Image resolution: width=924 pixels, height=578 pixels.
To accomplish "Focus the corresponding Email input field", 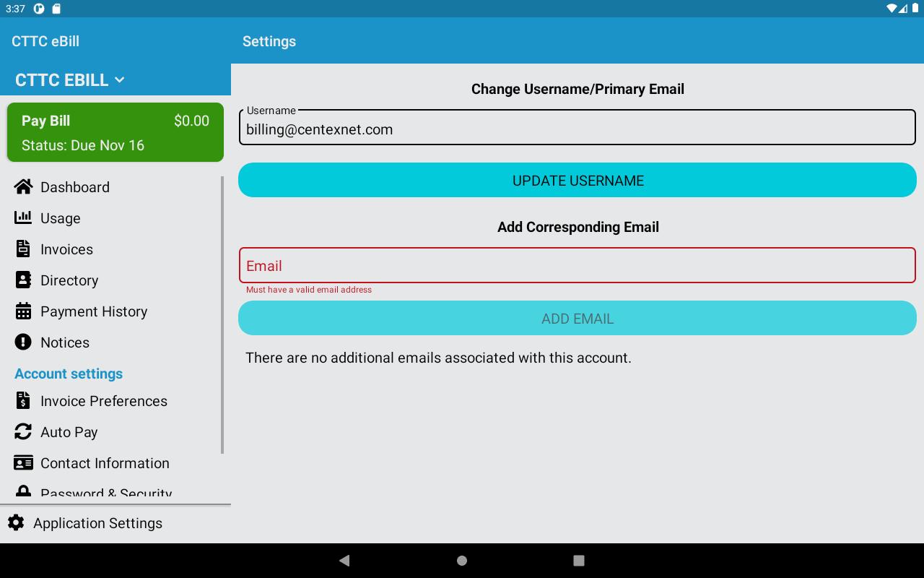I will (577, 265).
